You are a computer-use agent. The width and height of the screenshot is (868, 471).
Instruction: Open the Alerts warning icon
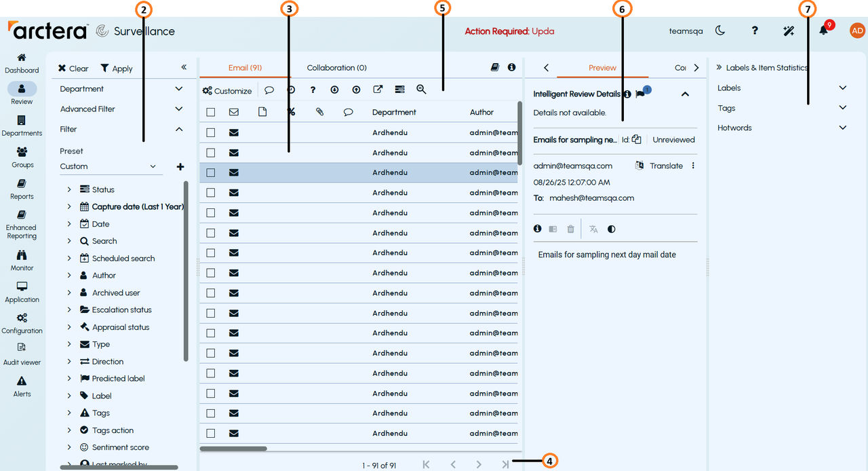click(22, 381)
